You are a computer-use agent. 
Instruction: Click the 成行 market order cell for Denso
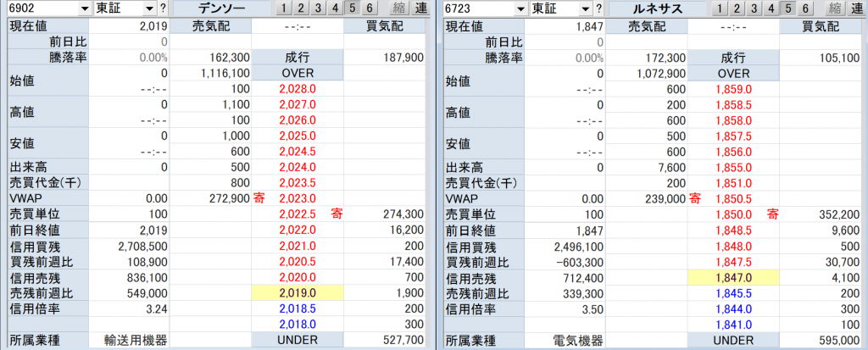298,57
